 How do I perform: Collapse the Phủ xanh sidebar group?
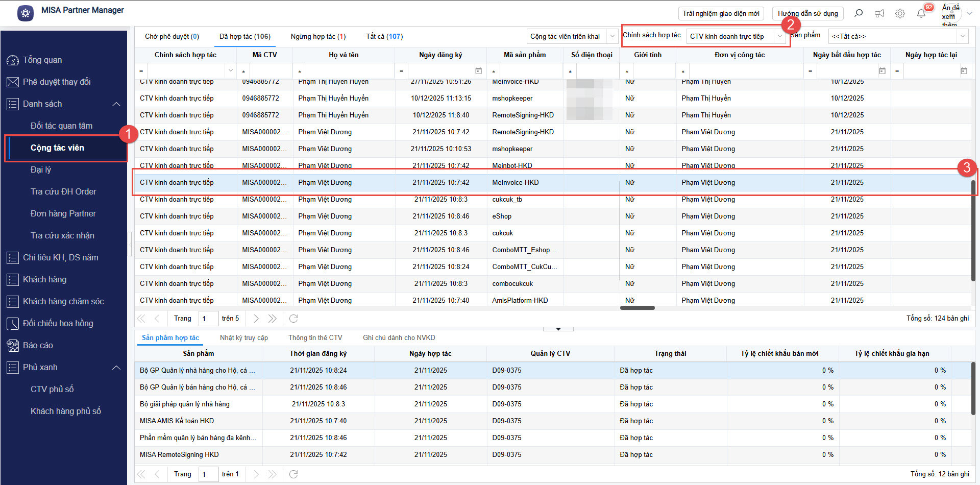116,368
